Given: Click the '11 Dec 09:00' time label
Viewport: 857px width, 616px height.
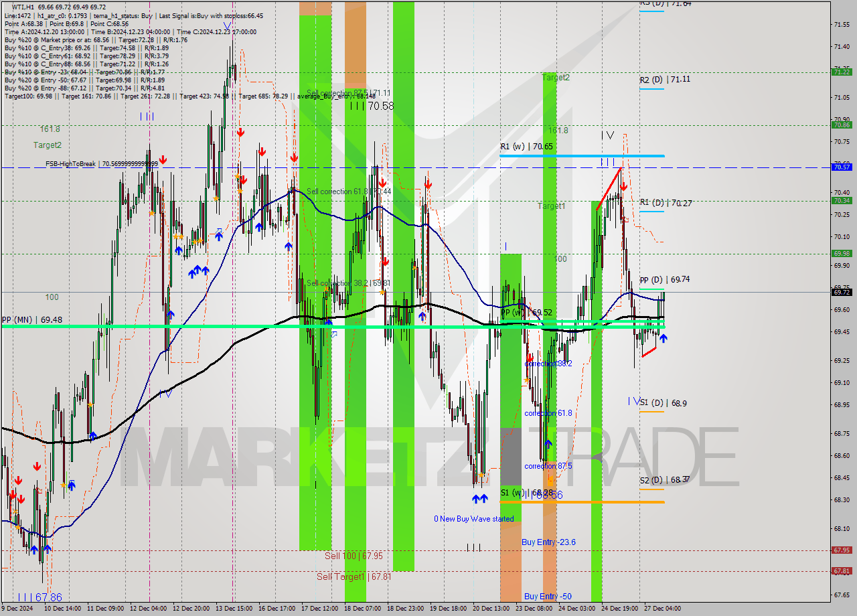Looking at the screenshot, I should click(x=106, y=609).
